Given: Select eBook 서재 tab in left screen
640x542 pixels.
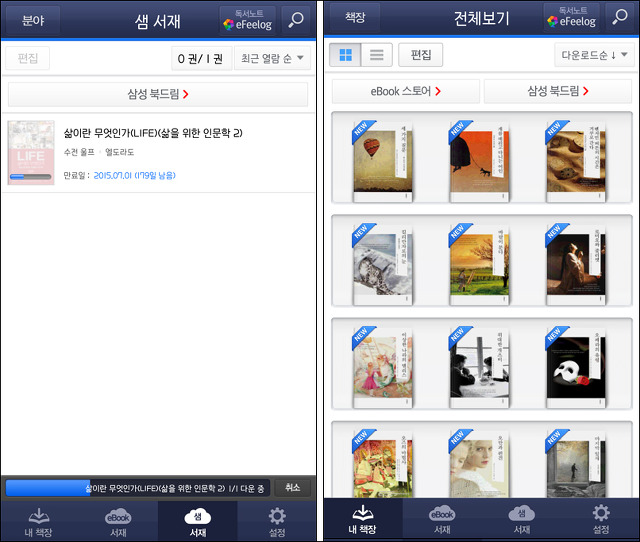Looking at the screenshot, I should [x=118, y=522].
